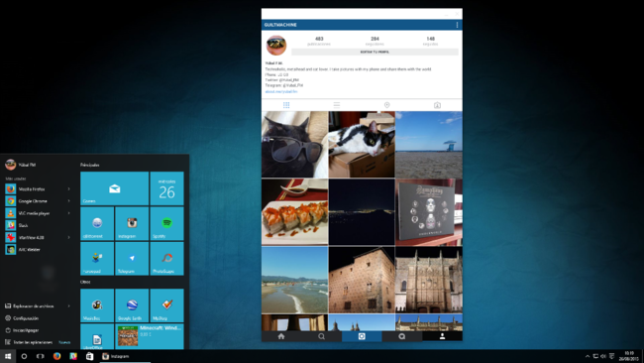Switch profile to list view icon

(337, 105)
